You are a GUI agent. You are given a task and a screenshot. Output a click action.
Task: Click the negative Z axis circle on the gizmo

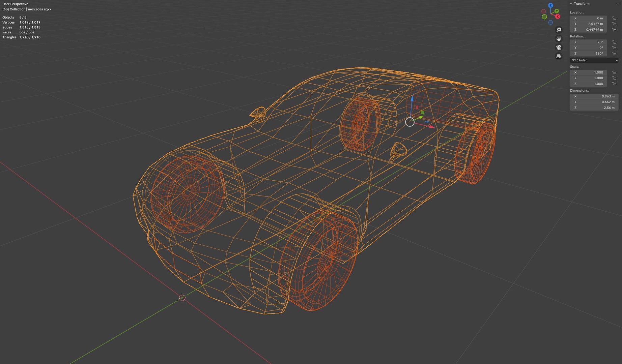click(x=550, y=23)
